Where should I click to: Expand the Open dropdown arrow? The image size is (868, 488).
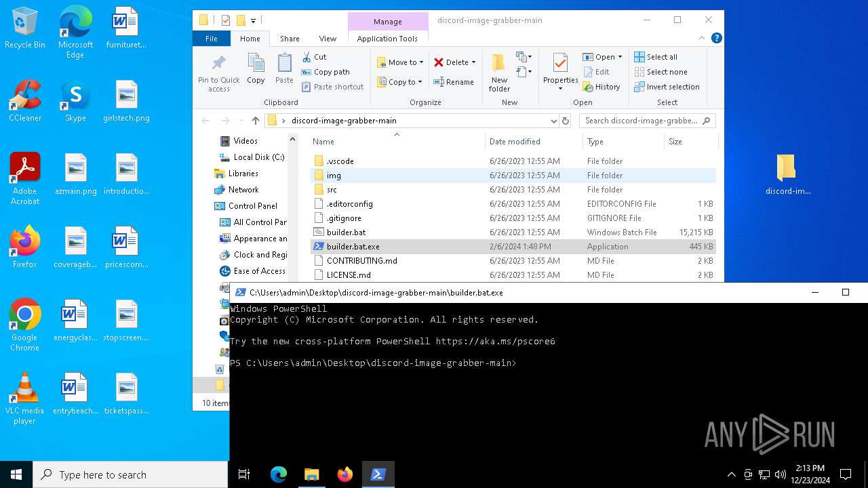point(620,57)
